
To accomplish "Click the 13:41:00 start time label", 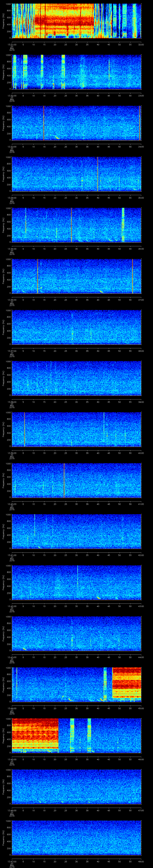I will tap(12, 555).
